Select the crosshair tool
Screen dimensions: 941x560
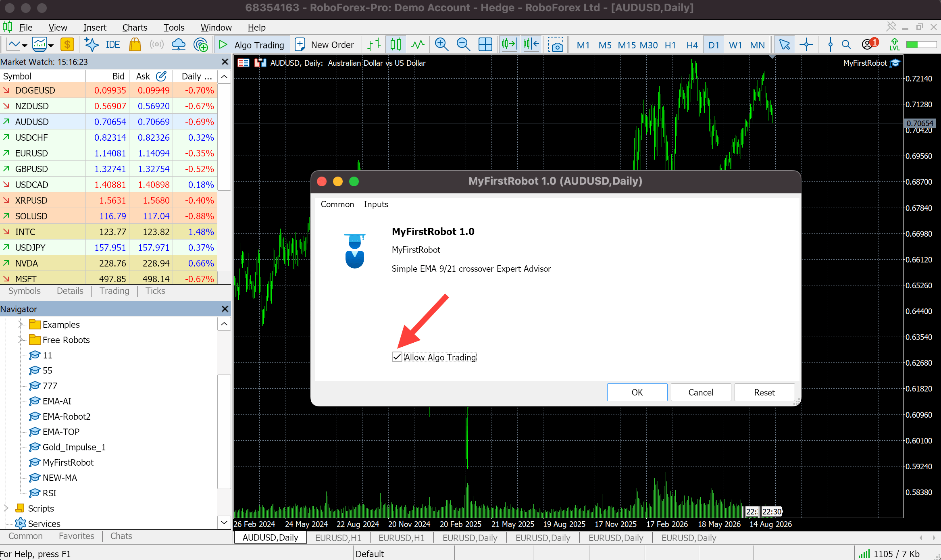click(806, 45)
